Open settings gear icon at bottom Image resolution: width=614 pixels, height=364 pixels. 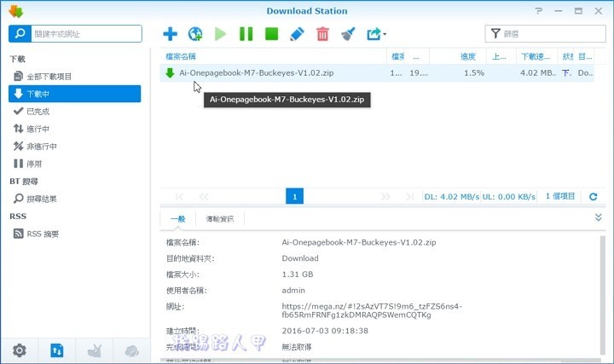click(x=19, y=350)
